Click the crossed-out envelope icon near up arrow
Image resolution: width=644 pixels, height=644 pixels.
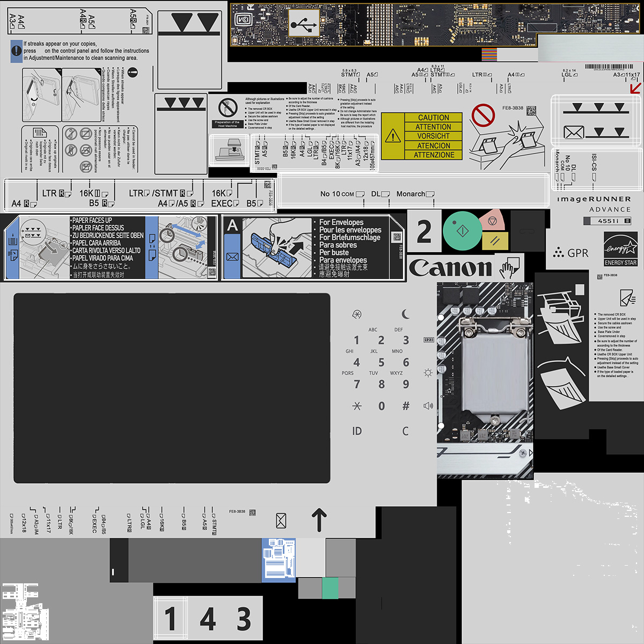[281, 520]
